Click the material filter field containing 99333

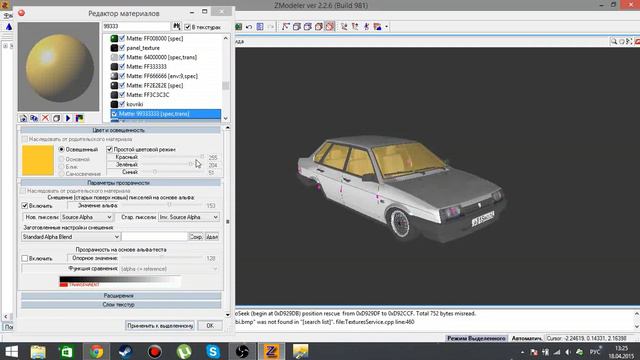point(136,27)
